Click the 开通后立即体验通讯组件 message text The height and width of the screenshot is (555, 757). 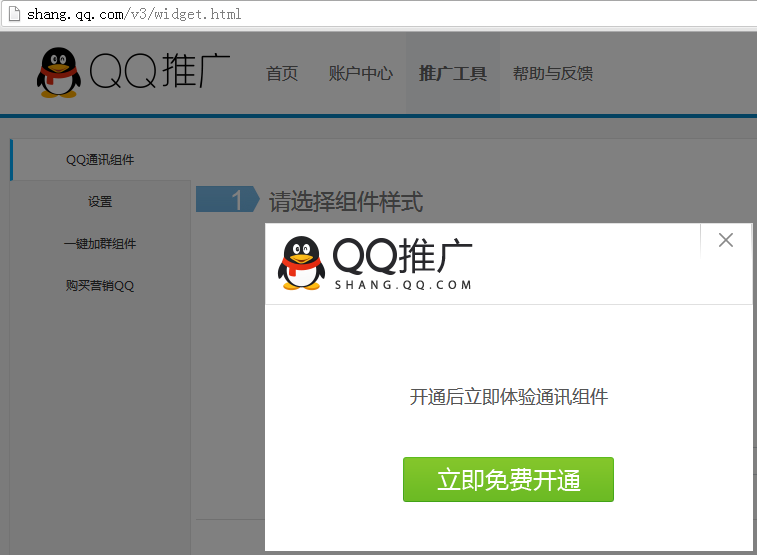click(x=508, y=397)
